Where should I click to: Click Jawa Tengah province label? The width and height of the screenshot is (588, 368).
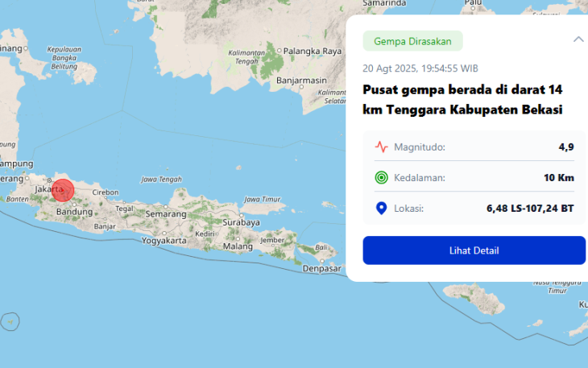[x=161, y=180]
